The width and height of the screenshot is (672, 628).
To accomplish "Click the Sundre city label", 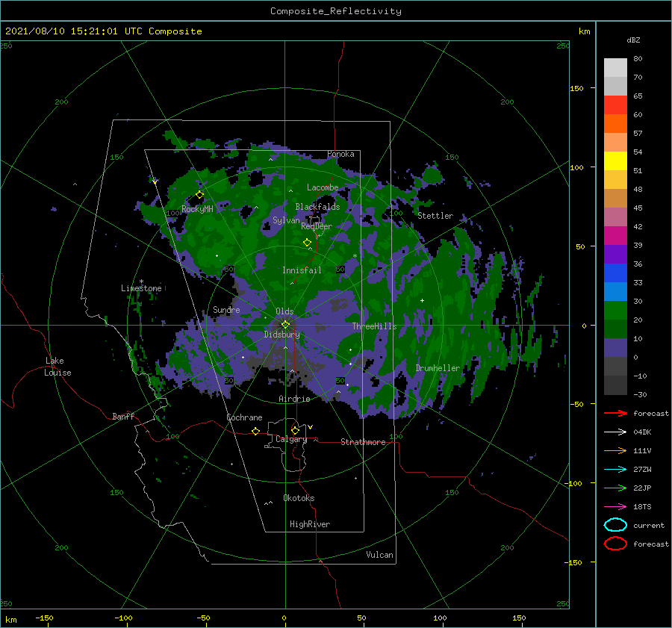I will tap(226, 309).
